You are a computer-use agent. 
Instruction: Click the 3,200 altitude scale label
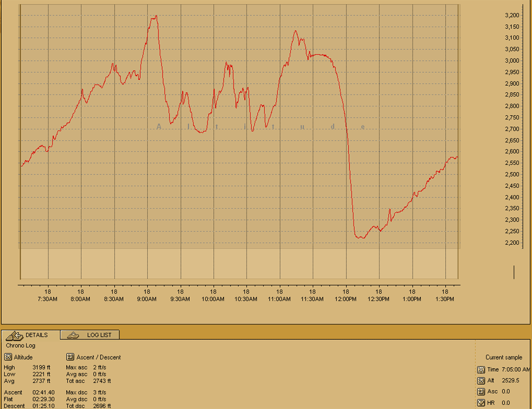[513, 15]
